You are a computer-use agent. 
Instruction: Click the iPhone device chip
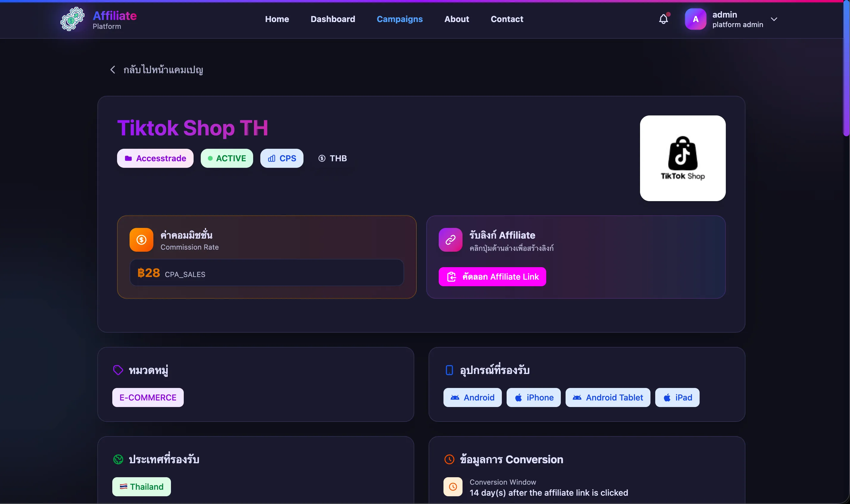[x=533, y=397]
